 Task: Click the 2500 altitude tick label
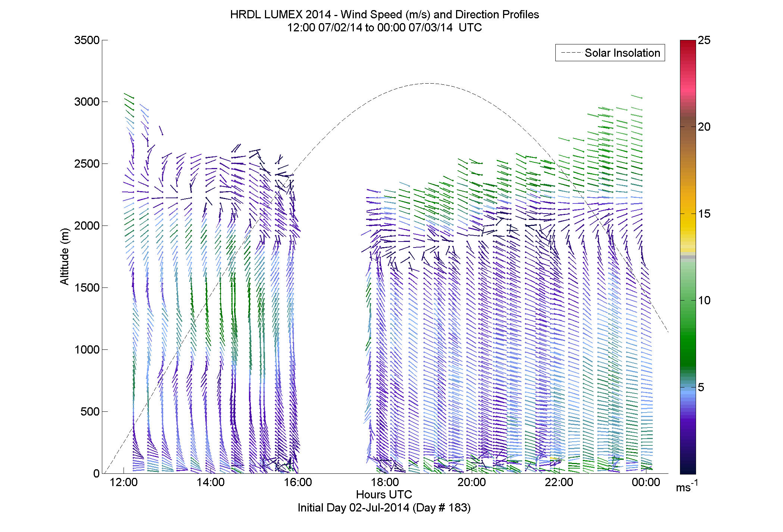(x=87, y=164)
